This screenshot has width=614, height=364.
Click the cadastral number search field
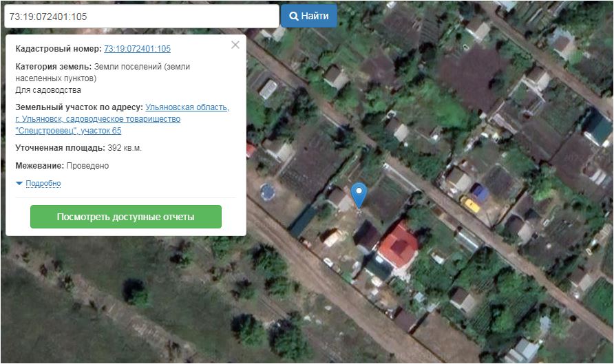tap(141, 16)
